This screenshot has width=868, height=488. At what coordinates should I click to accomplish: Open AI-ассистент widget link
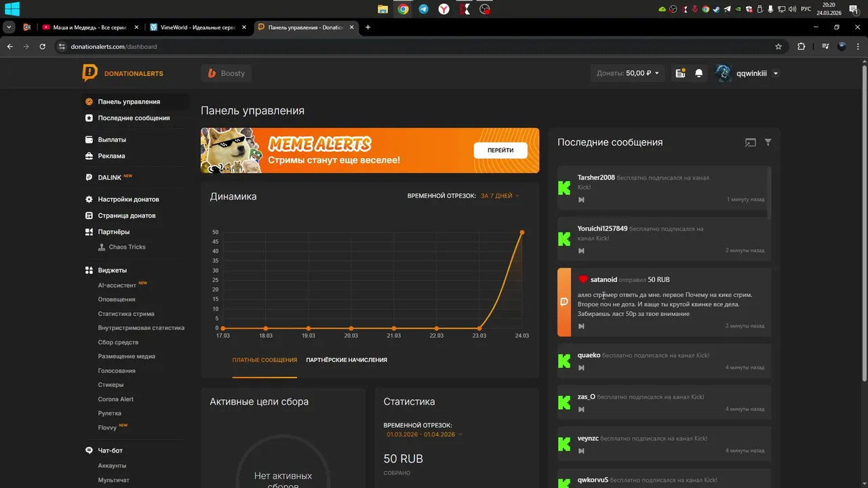tap(117, 285)
